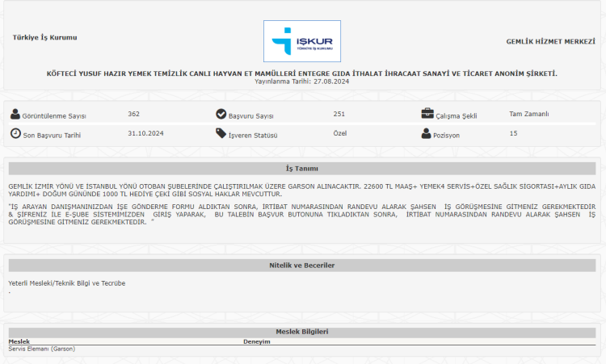
Task: Click the 31.10.2024 deadline date value
Action: tap(145, 133)
